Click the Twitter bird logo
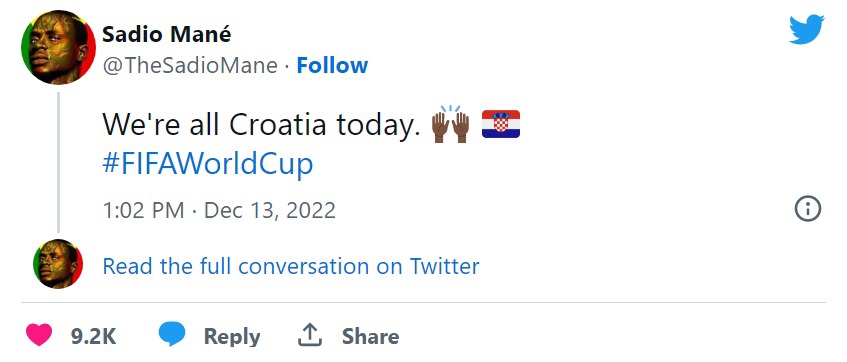This screenshot has width=847, height=362. 806,30
